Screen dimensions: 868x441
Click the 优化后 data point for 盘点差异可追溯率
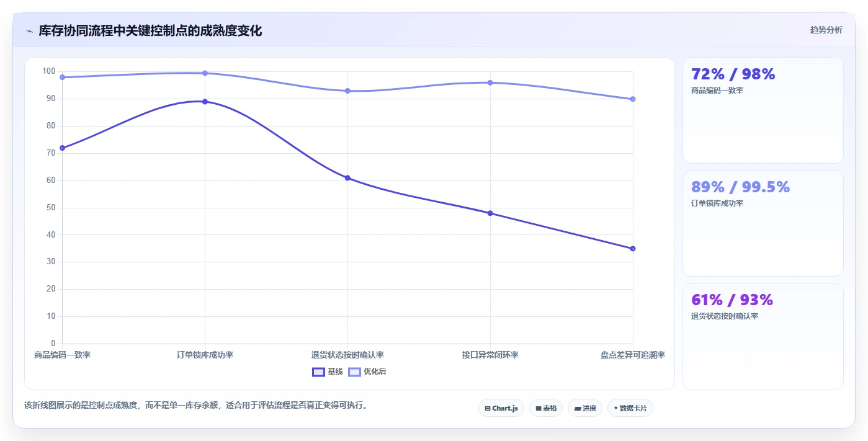click(633, 99)
